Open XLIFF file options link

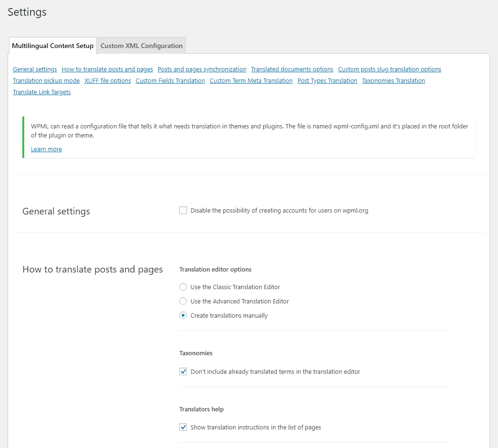click(107, 81)
